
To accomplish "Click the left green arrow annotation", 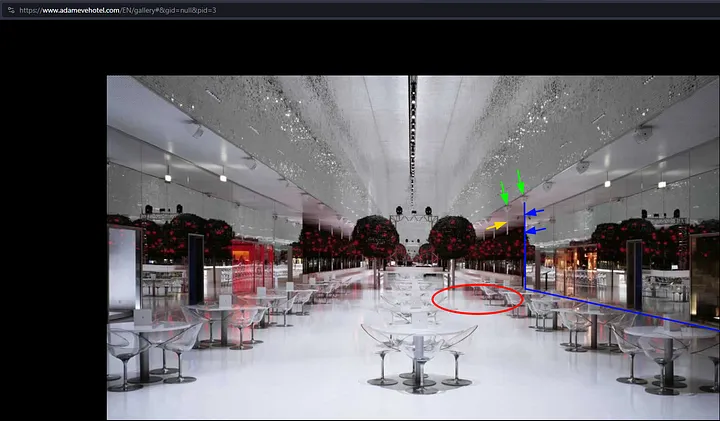I will [x=504, y=190].
